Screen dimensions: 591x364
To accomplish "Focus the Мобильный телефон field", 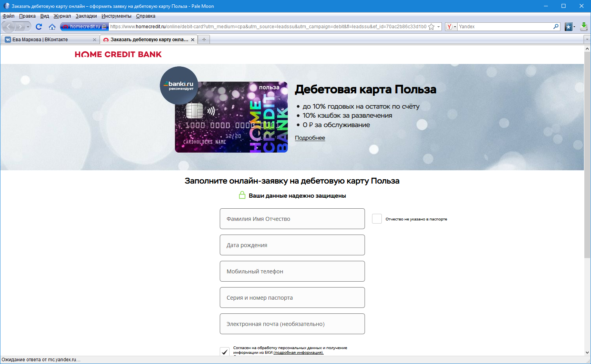I will coord(292,271).
